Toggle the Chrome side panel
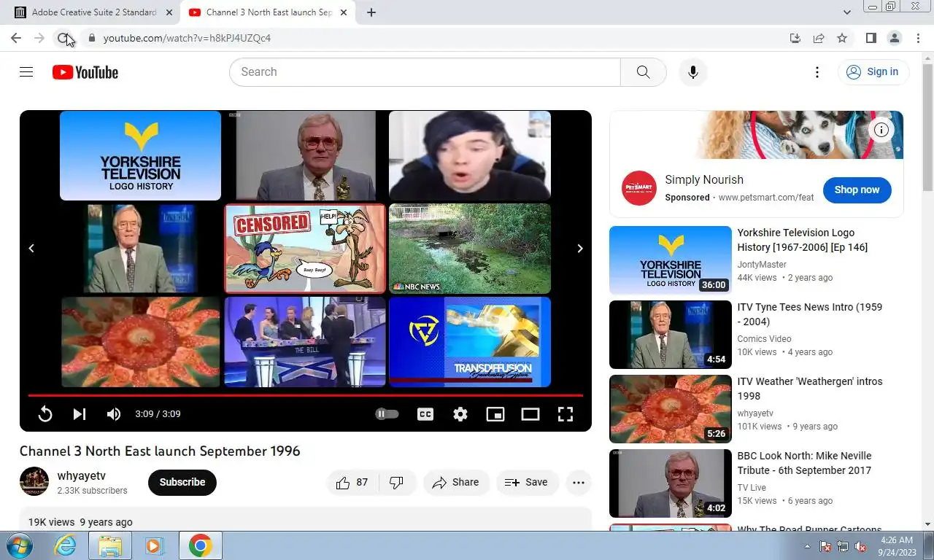Image resolution: width=934 pixels, height=560 pixels. (871, 38)
